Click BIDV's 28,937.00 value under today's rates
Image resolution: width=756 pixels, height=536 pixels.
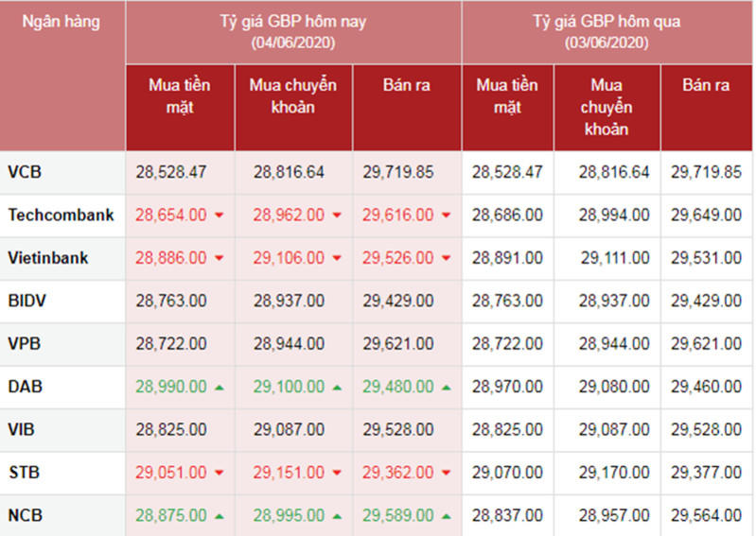tap(289, 301)
